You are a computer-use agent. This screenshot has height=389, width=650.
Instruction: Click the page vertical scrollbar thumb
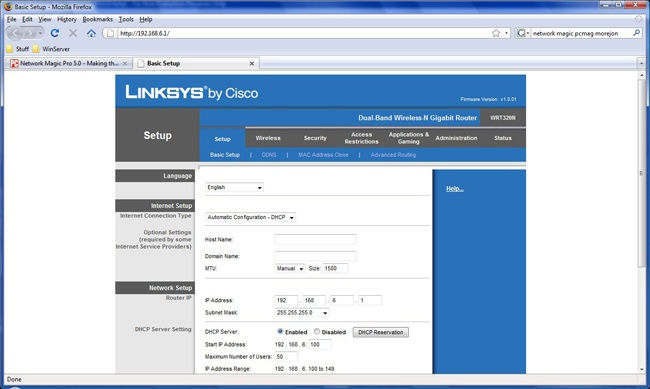642,173
